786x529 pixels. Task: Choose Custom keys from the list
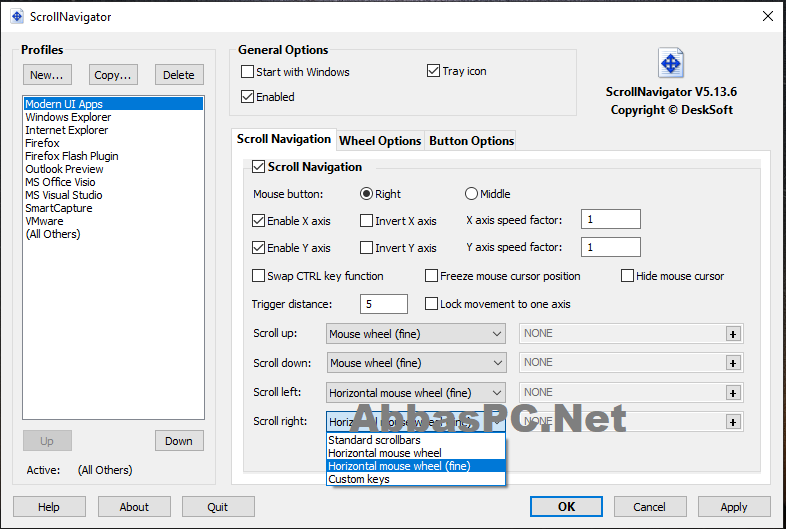tap(416, 479)
